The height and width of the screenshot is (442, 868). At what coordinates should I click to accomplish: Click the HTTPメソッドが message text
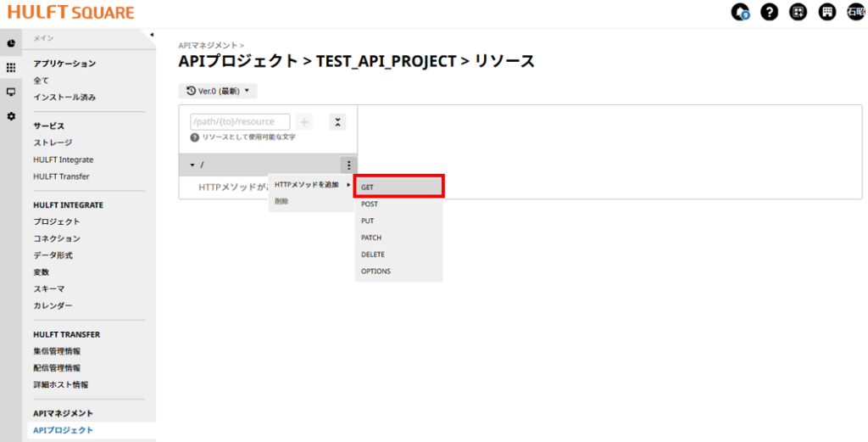232,187
